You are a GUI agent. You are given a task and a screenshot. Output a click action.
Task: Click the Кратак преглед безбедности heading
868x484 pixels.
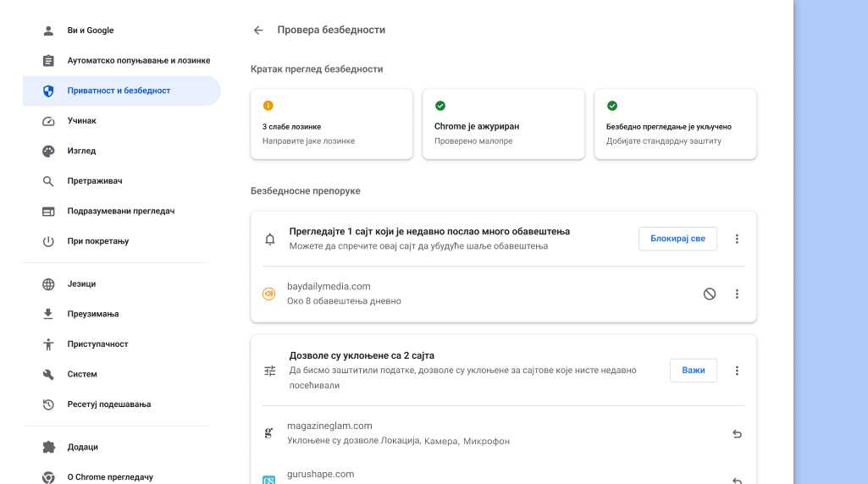317,69
